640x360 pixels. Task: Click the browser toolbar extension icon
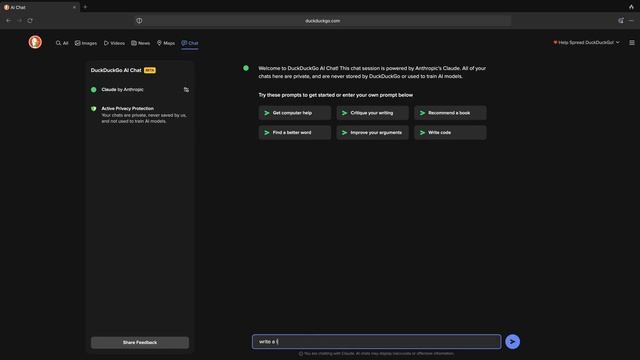click(x=620, y=20)
